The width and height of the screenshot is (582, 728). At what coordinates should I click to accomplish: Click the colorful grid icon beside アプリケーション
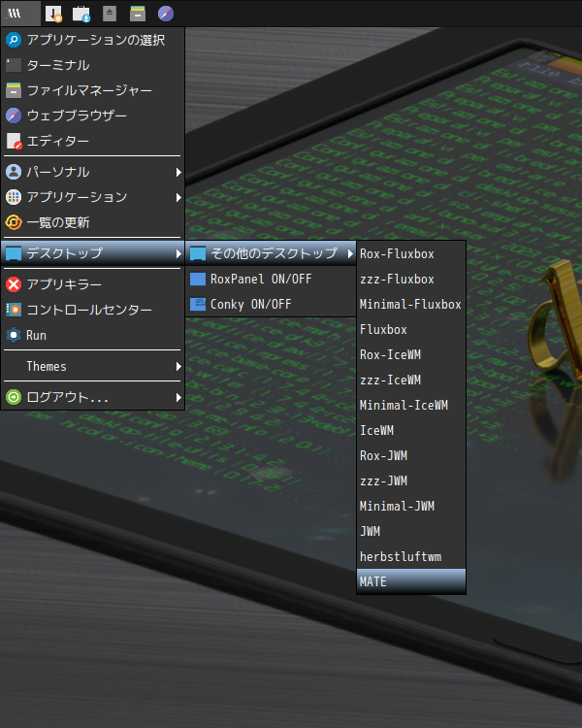click(x=14, y=197)
